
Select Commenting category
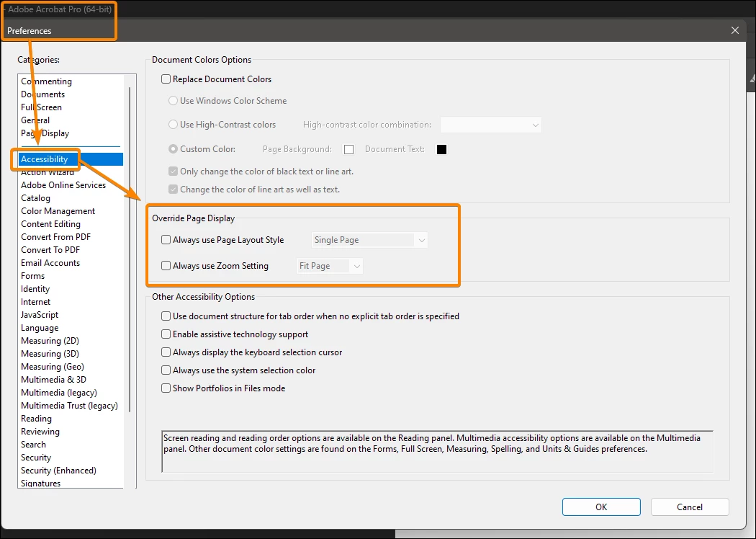tap(46, 81)
